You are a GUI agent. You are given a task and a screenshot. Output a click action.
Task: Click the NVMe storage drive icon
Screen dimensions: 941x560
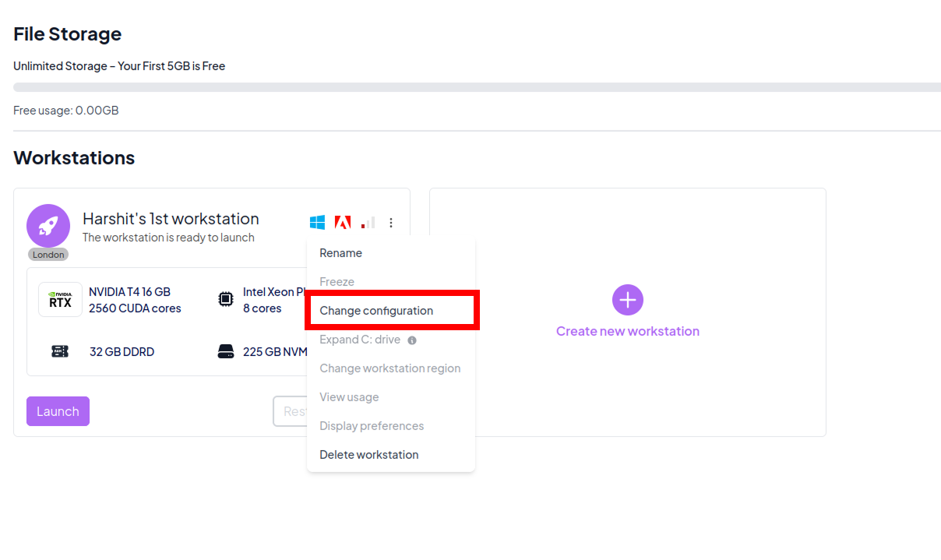coord(225,351)
